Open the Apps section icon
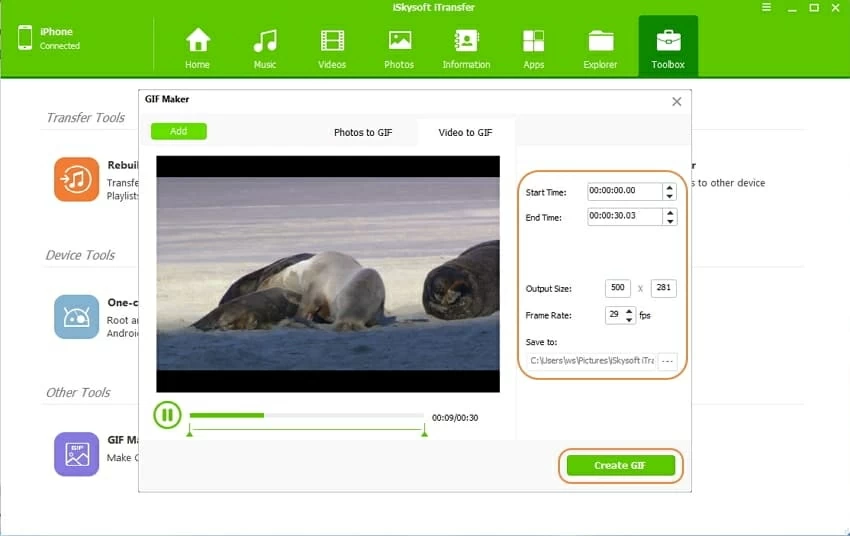Image resolution: width=850 pixels, height=536 pixels. [534, 41]
